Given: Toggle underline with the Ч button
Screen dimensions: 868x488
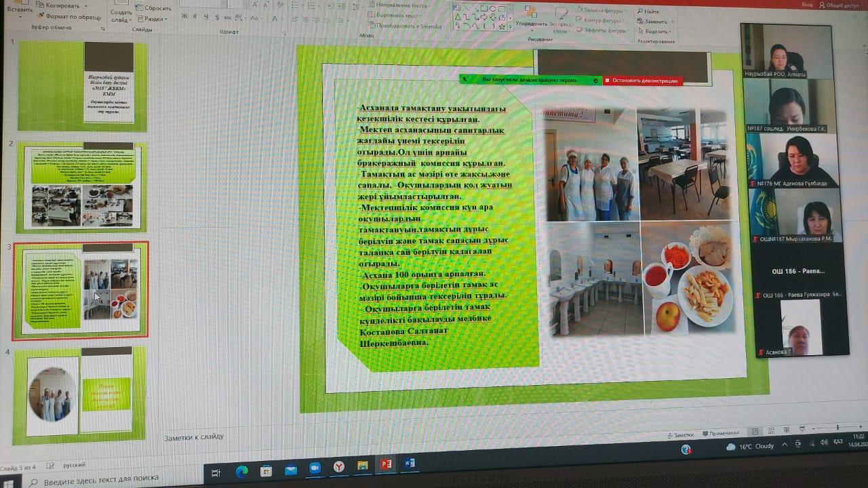Looking at the screenshot, I should (206, 17).
